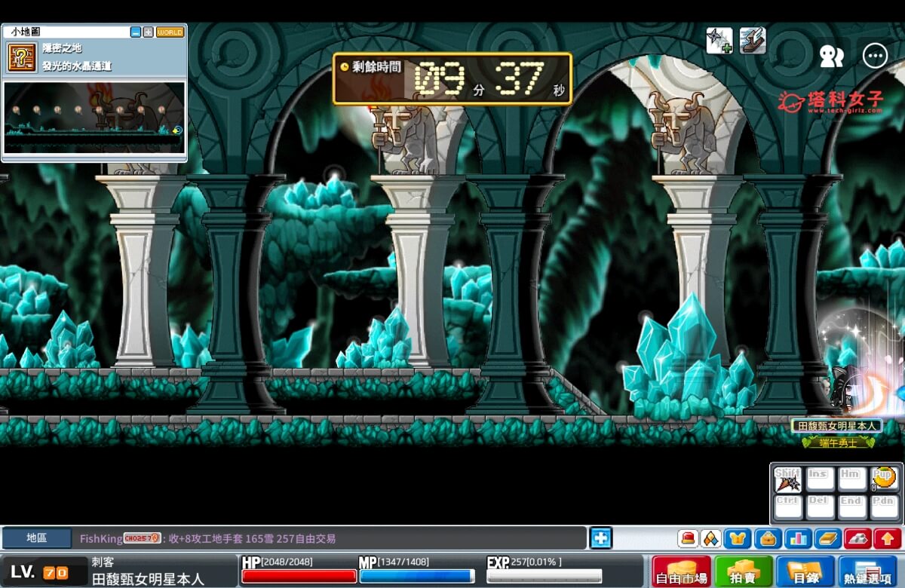Click the red siren alert icon
Image resolution: width=905 pixels, height=588 pixels.
[688, 539]
